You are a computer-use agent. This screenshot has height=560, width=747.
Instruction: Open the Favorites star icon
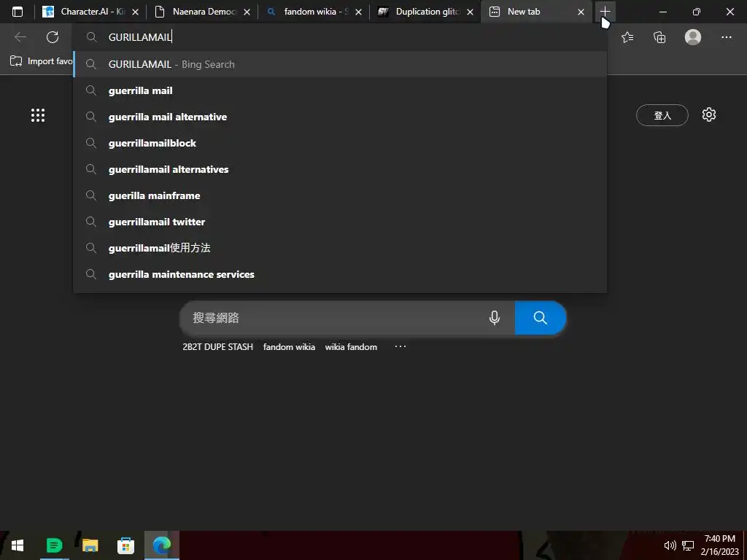[x=627, y=37]
